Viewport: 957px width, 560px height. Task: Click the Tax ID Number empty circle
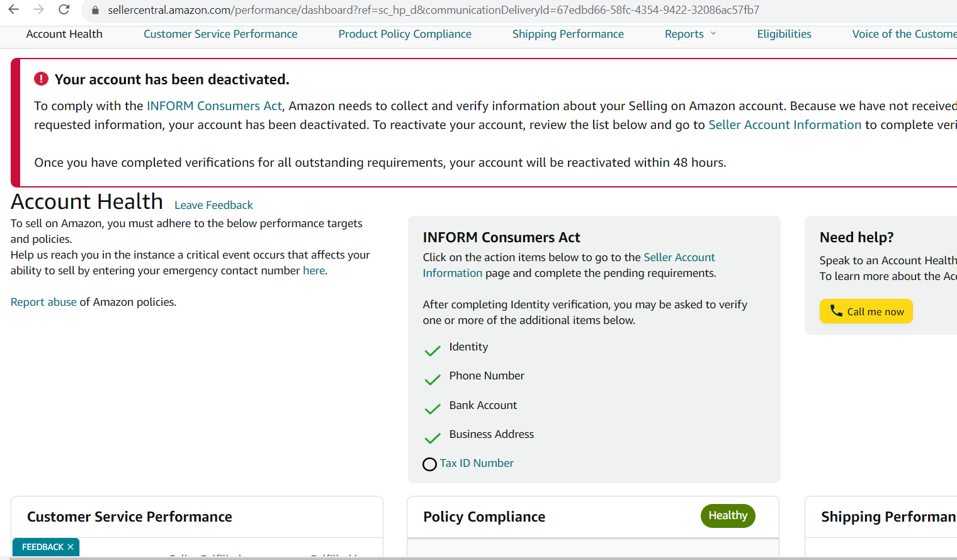[x=429, y=464]
